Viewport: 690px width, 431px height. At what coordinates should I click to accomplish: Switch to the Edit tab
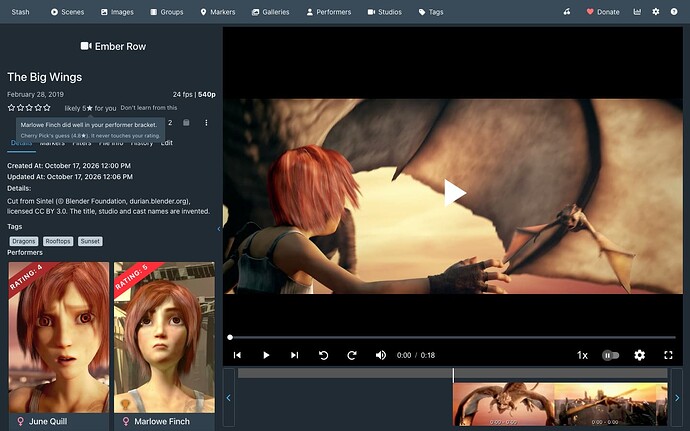coord(167,143)
